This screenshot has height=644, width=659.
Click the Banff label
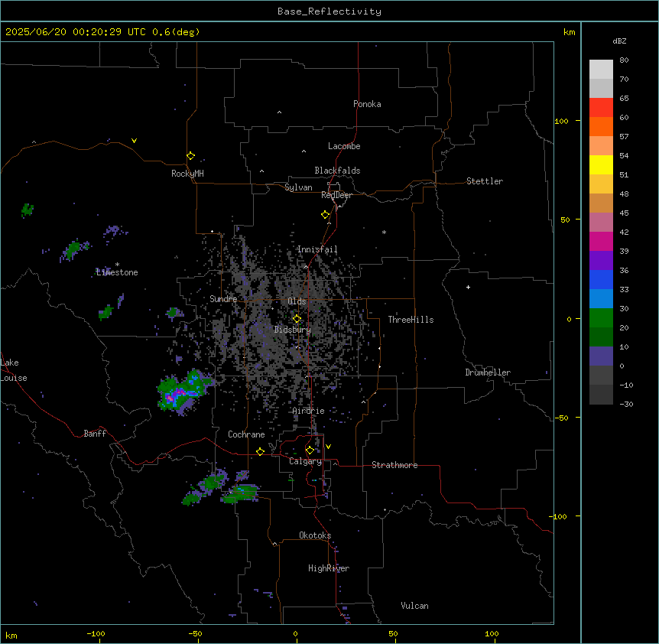tap(95, 434)
